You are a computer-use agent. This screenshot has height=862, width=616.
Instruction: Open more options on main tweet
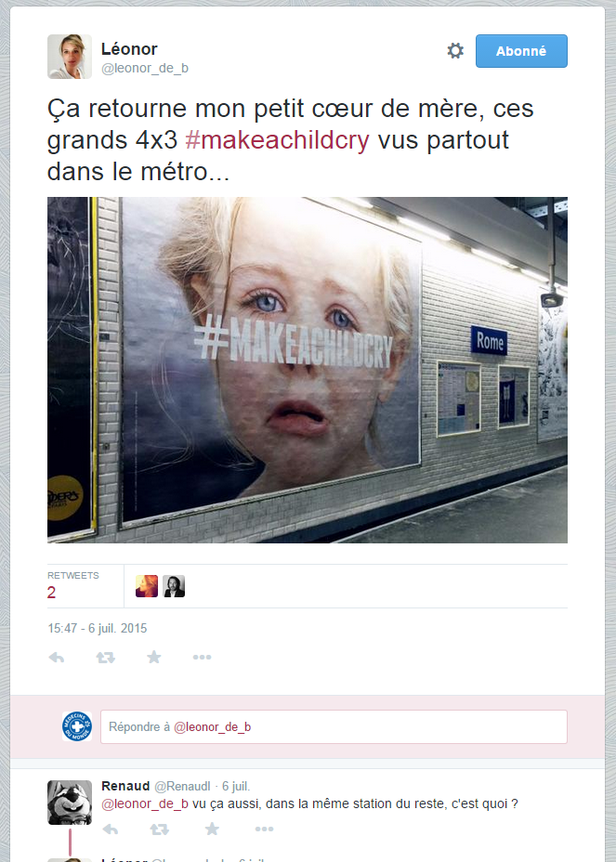pos(202,657)
